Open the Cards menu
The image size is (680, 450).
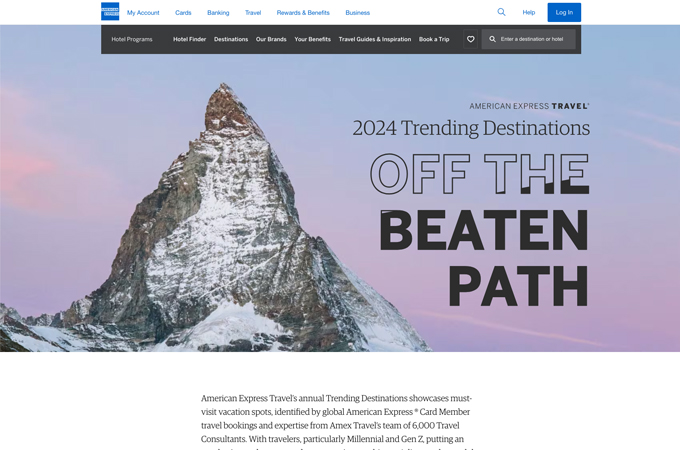coord(183,13)
